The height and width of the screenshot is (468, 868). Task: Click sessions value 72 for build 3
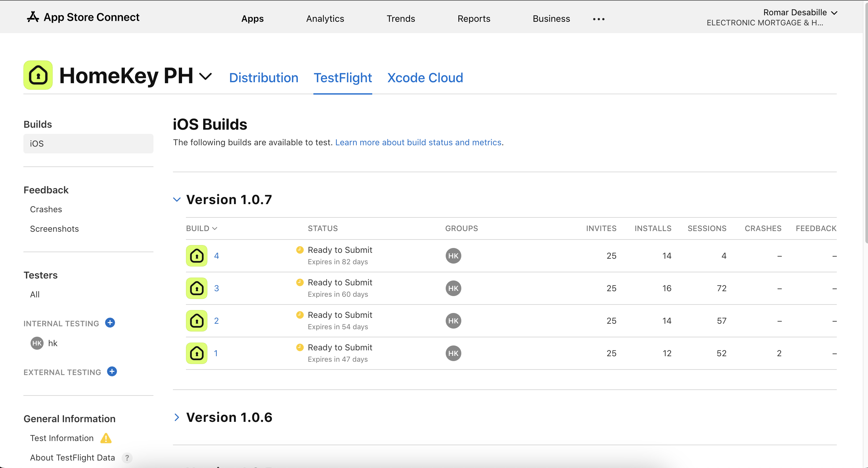pos(721,288)
